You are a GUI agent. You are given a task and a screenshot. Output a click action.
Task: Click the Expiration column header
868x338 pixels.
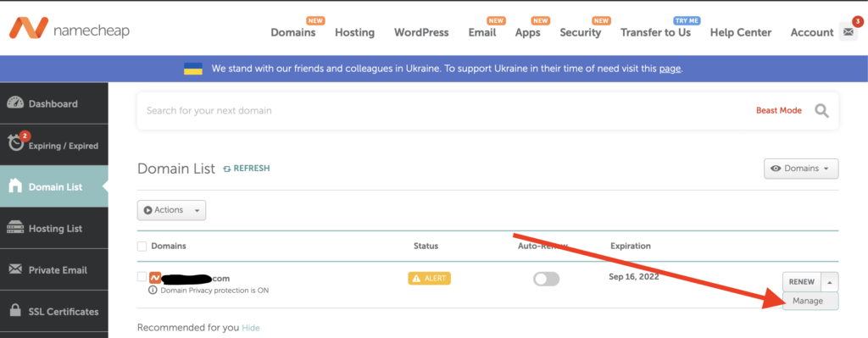(631, 246)
